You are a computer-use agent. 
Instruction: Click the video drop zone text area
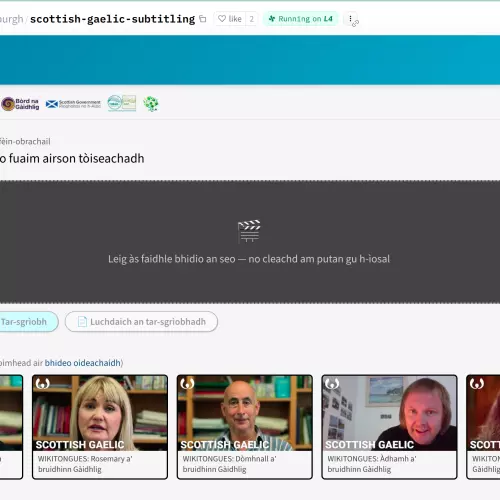[x=249, y=259]
